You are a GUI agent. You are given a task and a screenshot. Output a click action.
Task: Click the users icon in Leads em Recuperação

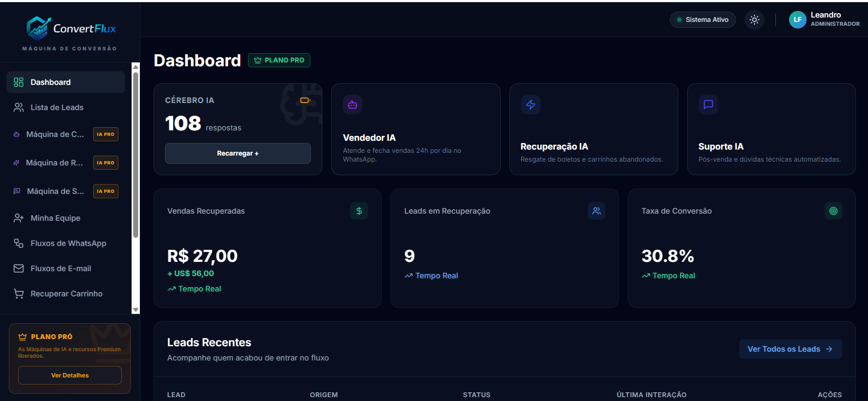pos(597,211)
